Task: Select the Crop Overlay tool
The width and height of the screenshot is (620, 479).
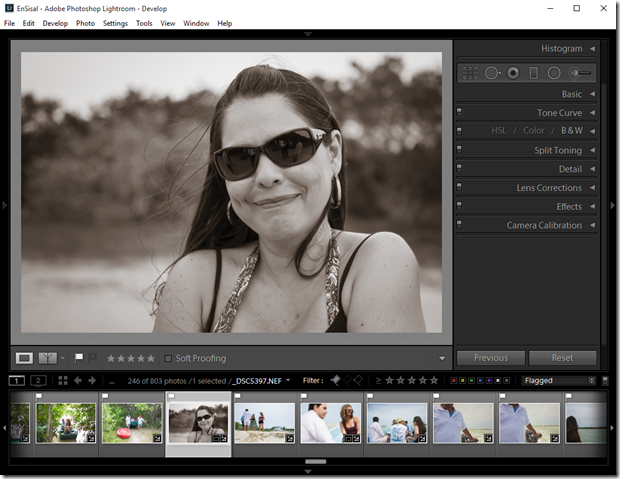Action: point(468,73)
